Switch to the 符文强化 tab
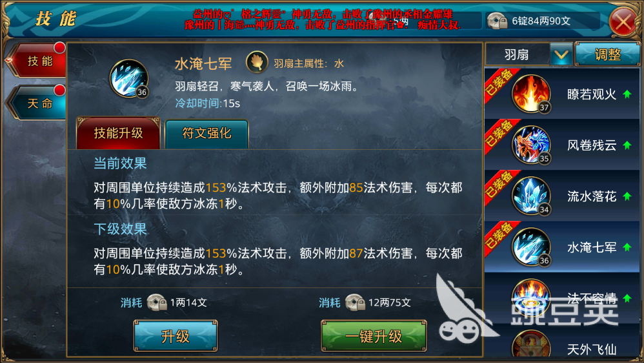 (206, 134)
